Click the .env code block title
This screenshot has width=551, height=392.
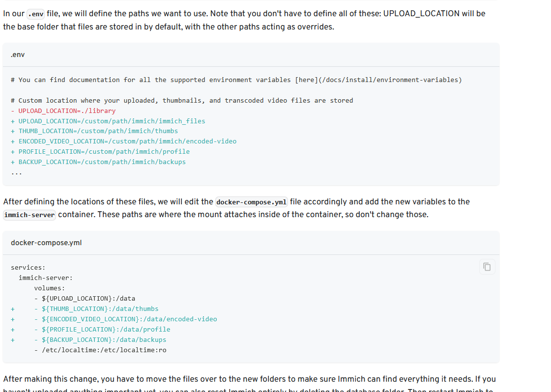[18, 55]
